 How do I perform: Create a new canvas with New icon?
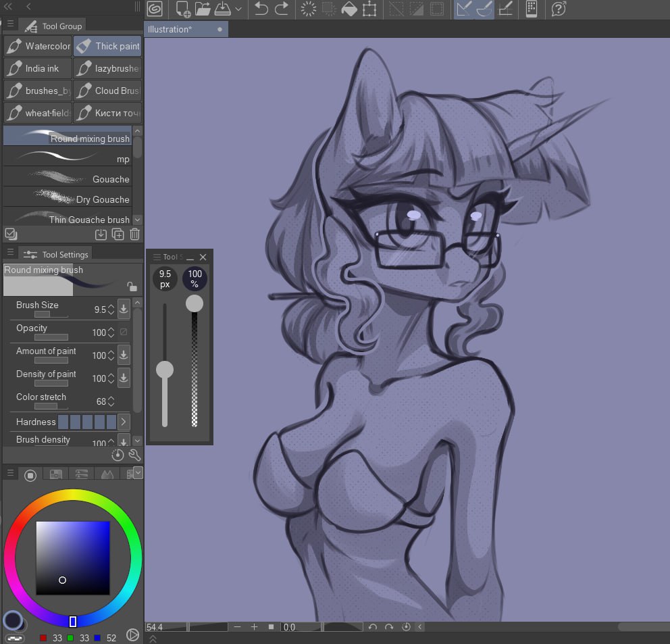pyautogui.click(x=183, y=9)
